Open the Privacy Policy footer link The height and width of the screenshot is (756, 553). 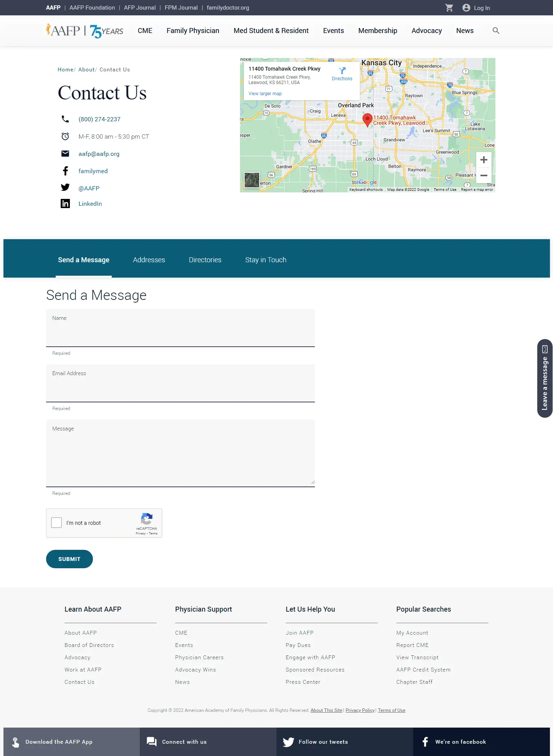pyautogui.click(x=360, y=710)
